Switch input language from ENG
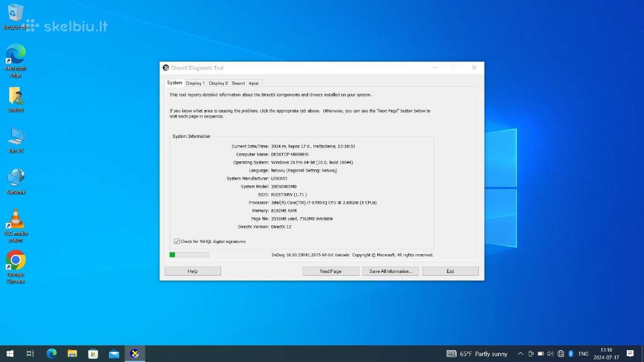Viewport: 644px width, 362px height. pyautogui.click(x=583, y=354)
